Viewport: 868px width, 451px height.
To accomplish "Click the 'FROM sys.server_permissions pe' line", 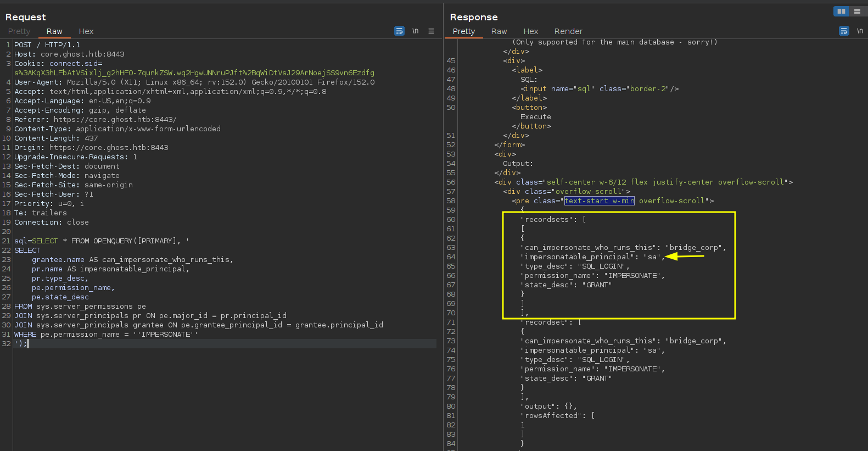I will click(80, 307).
